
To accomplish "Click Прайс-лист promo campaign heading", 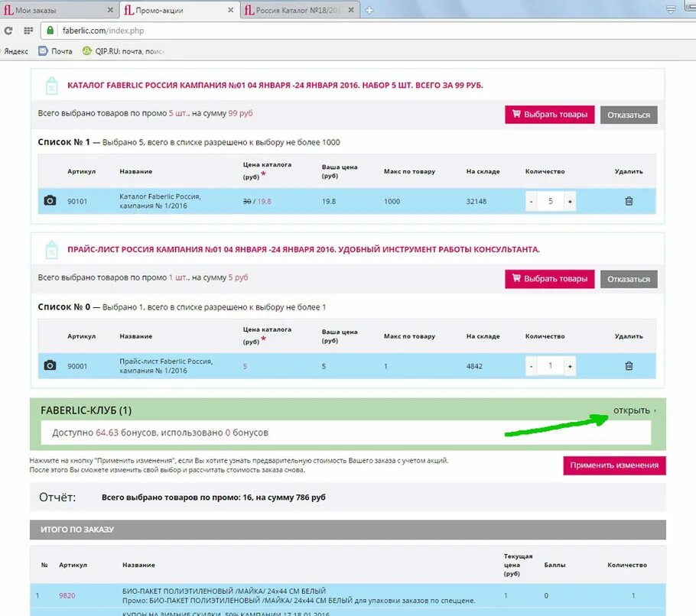I will pyautogui.click(x=304, y=249).
